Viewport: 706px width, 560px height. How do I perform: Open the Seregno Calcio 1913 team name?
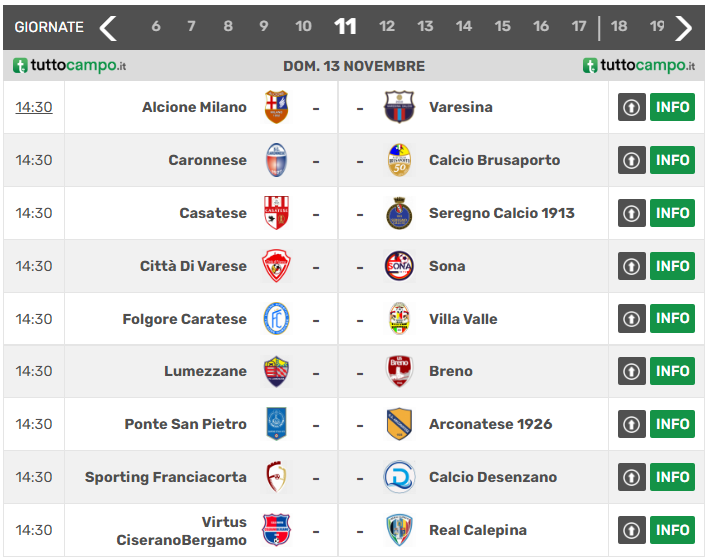501,213
